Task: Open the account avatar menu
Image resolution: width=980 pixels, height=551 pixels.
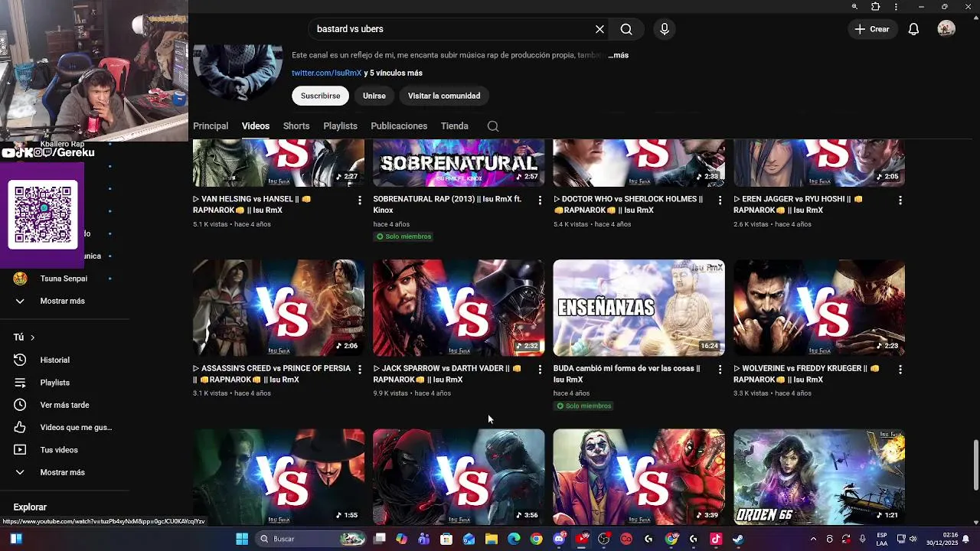Action: coord(946,29)
